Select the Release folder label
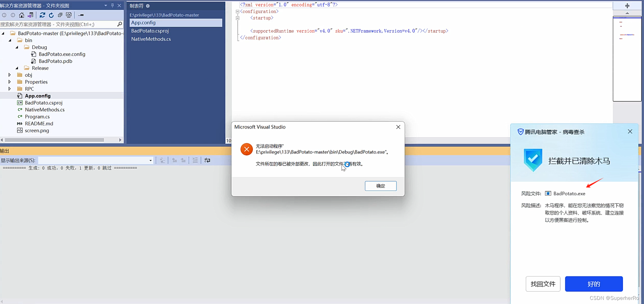The image size is (644, 304). pyautogui.click(x=40, y=68)
